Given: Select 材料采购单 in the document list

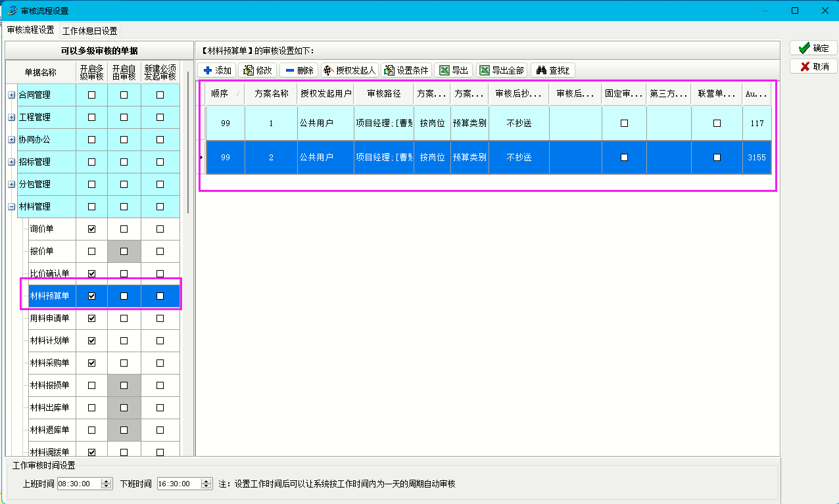Looking at the screenshot, I should tap(49, 363).
